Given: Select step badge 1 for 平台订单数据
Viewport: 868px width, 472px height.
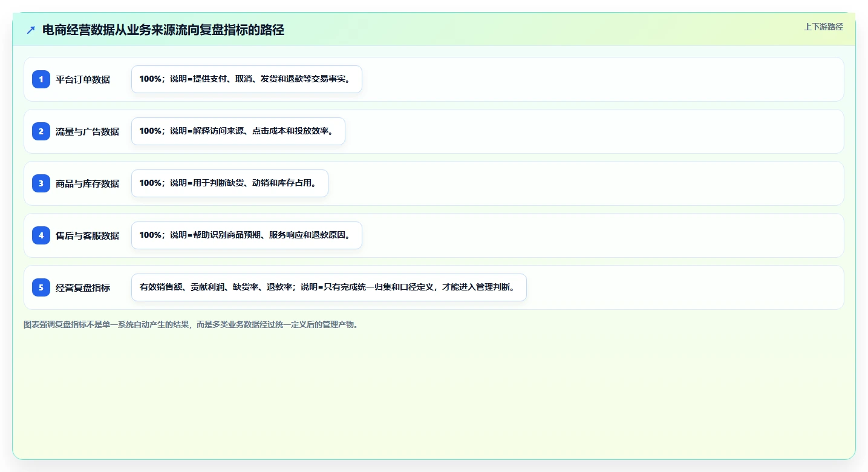Looking at the screenshot, I should point(41,79).
